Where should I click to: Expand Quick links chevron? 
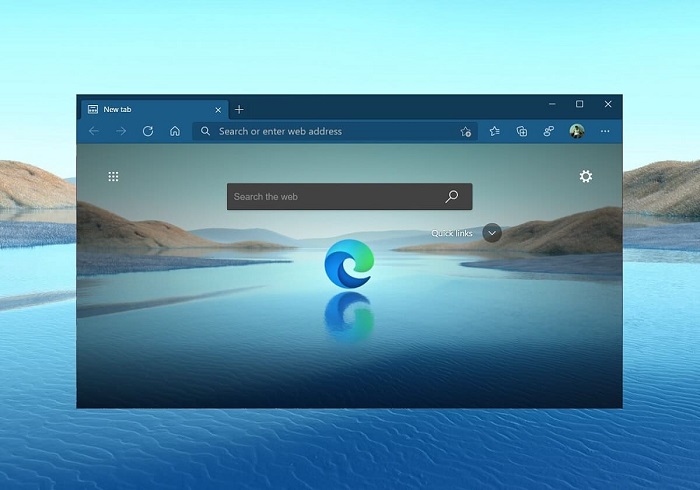[492, 233]
